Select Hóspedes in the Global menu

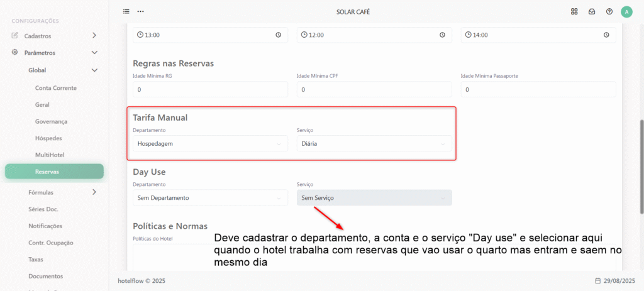pos(48,138)
